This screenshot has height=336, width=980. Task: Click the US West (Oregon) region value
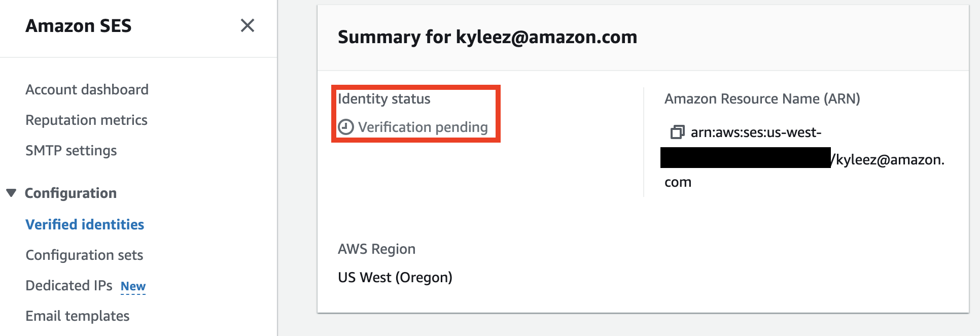(395, 277)
